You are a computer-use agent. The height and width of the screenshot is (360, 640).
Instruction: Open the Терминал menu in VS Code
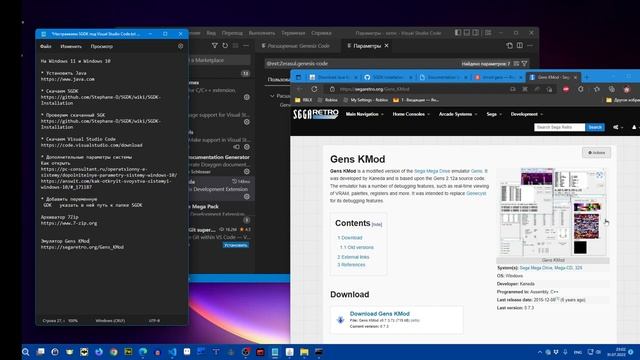coord(293,33)
